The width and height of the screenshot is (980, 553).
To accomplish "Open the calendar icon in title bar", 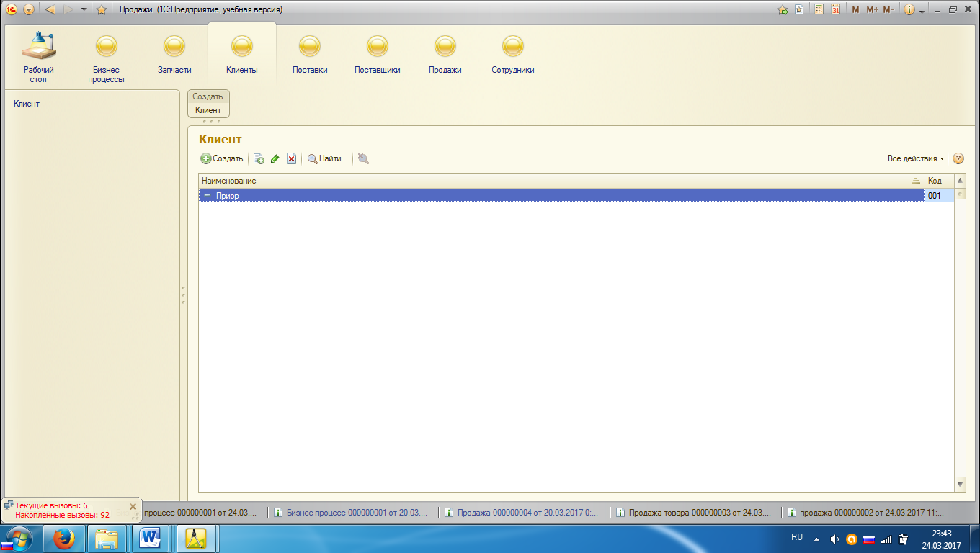I will coord(835,9).
